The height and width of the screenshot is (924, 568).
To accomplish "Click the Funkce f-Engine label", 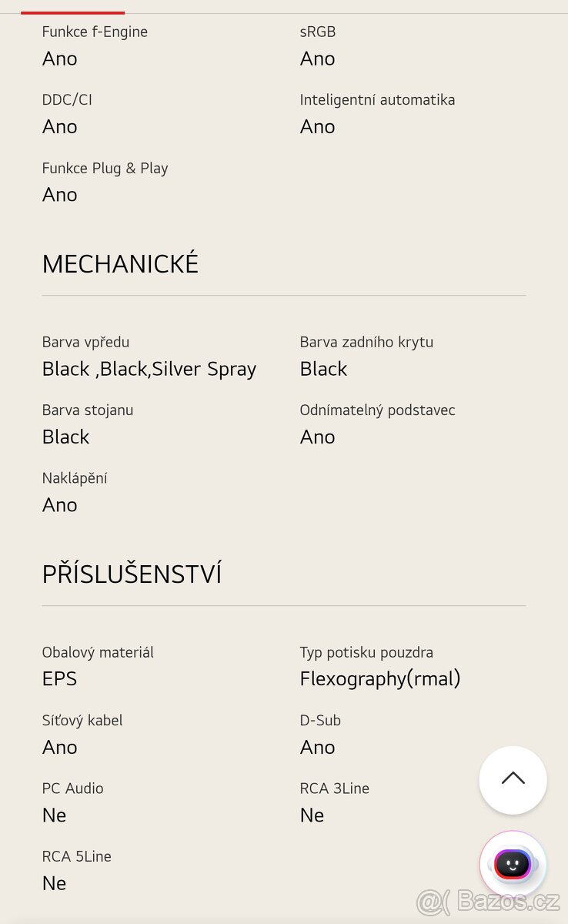I will tap(95, 32).
